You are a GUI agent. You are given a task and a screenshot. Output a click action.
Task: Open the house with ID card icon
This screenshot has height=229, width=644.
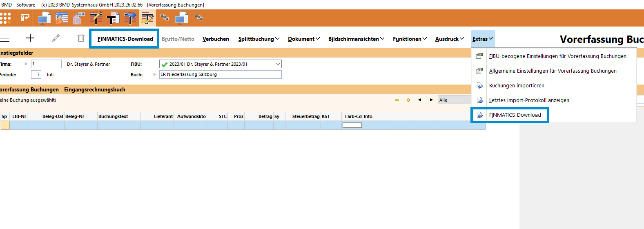point(78,18)
